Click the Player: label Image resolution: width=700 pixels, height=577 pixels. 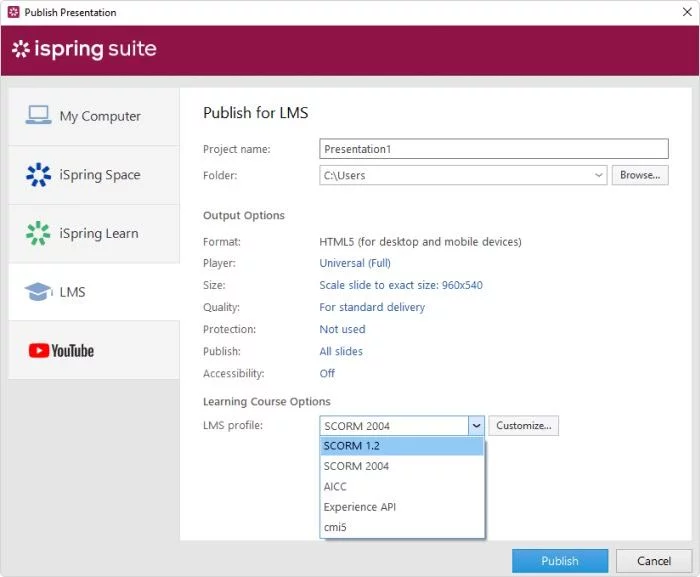219,263
